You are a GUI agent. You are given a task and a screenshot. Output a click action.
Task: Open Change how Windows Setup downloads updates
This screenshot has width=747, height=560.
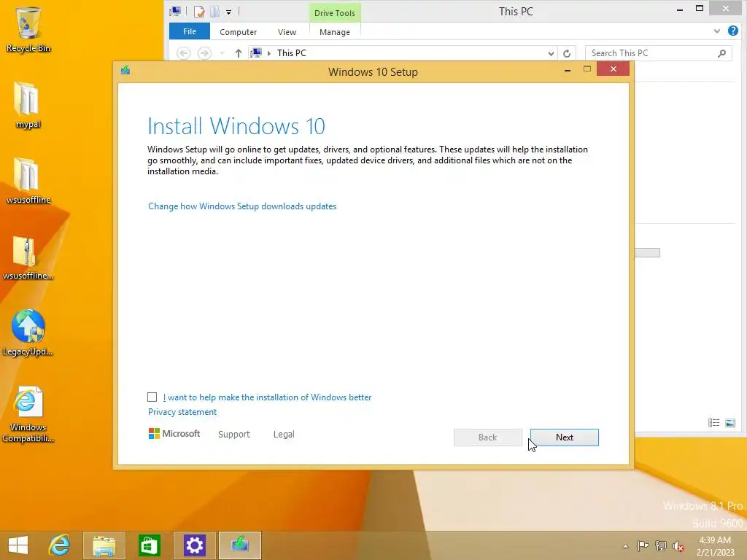coord(242,206)
